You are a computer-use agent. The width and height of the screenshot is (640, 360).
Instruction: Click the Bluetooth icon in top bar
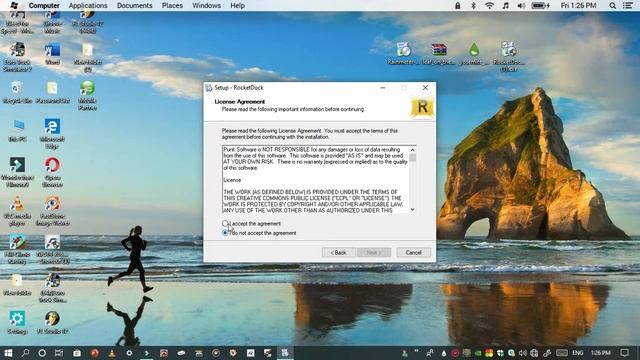click(x=473, y=6)
